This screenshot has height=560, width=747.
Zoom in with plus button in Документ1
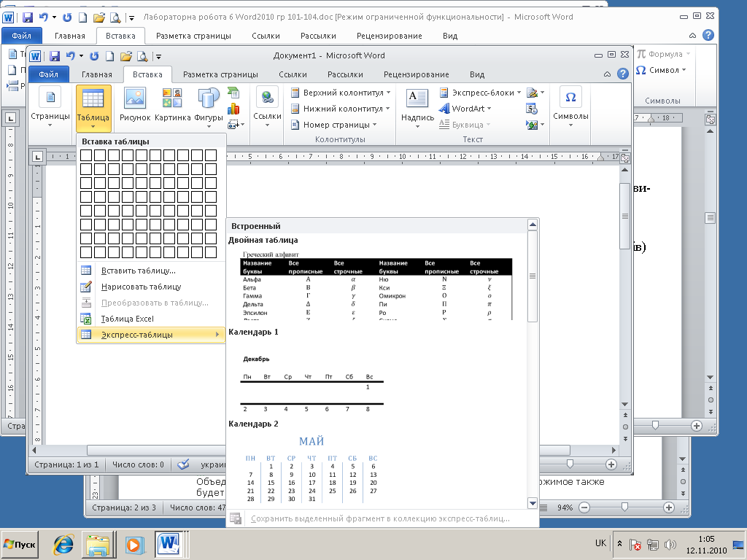[x=611, y=464]
